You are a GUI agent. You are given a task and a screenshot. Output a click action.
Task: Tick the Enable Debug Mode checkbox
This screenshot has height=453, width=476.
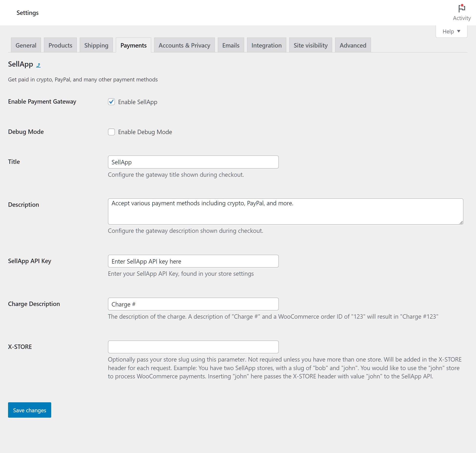click(x=111, y=132)
